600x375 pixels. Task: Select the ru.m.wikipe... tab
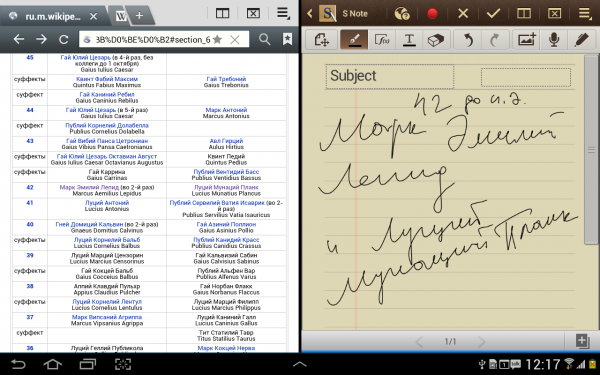[x=52, y=16]
